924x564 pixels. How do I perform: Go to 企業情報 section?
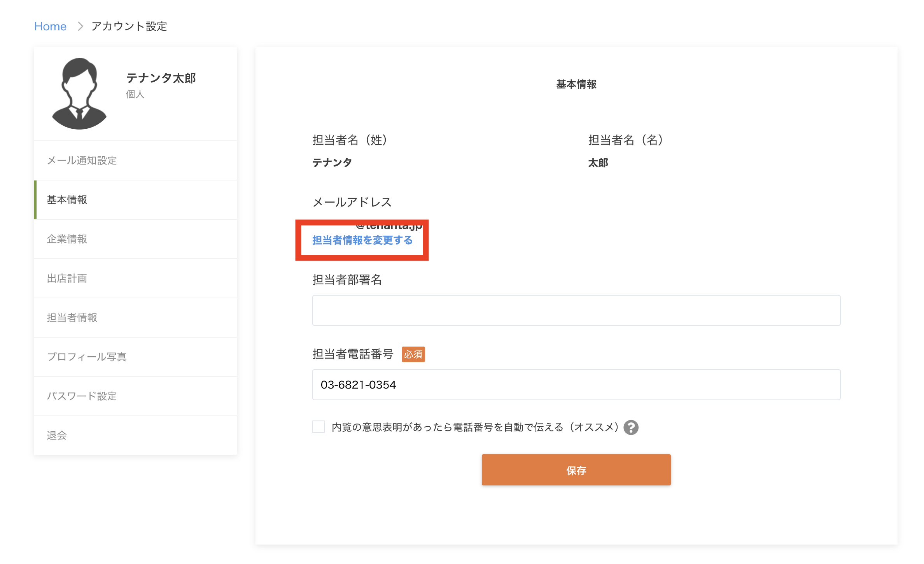(67, 239)
